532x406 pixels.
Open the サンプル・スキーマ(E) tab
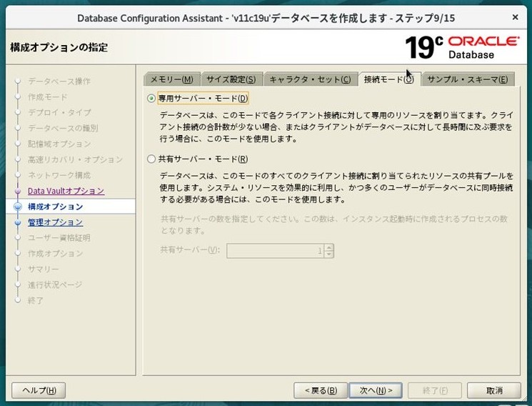(468, 79)
